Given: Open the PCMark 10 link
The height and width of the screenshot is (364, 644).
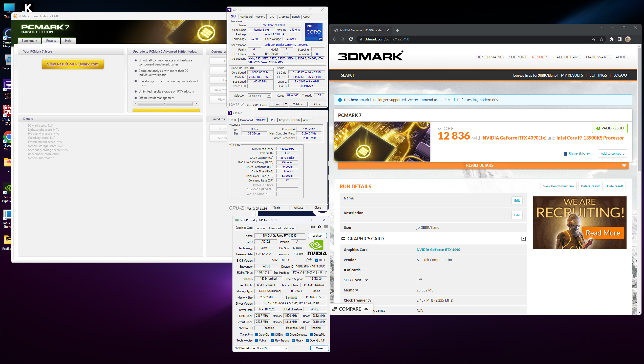Looking at the screenshot, I should click(x=452, y=100).
